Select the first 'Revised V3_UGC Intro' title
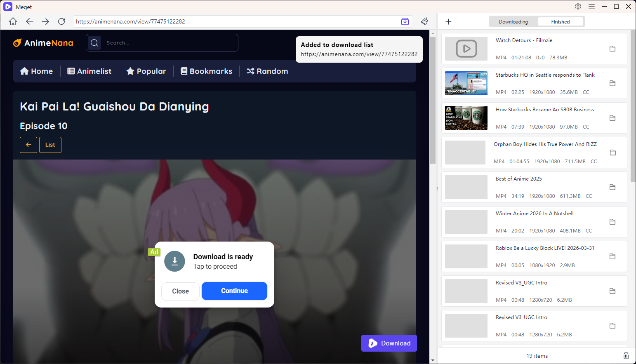Screen dimensions: 636x364 (x=521, y=283)
